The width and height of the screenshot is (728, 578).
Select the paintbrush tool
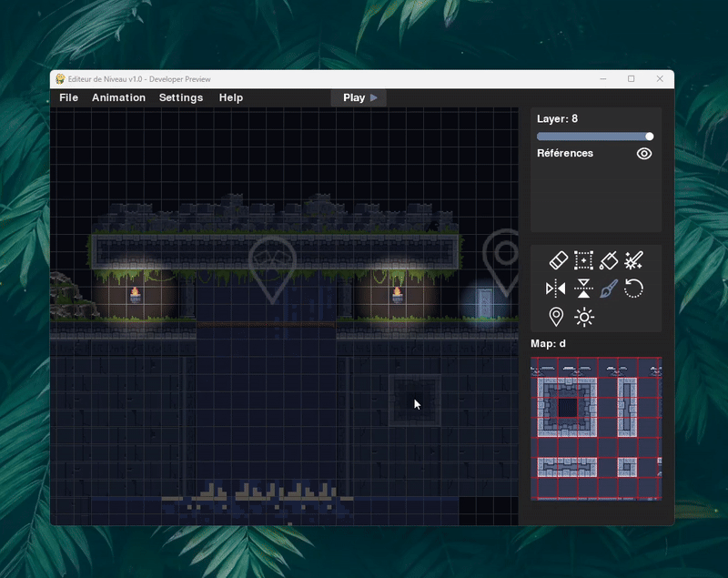pyautogui.click(x=609, y=289)
